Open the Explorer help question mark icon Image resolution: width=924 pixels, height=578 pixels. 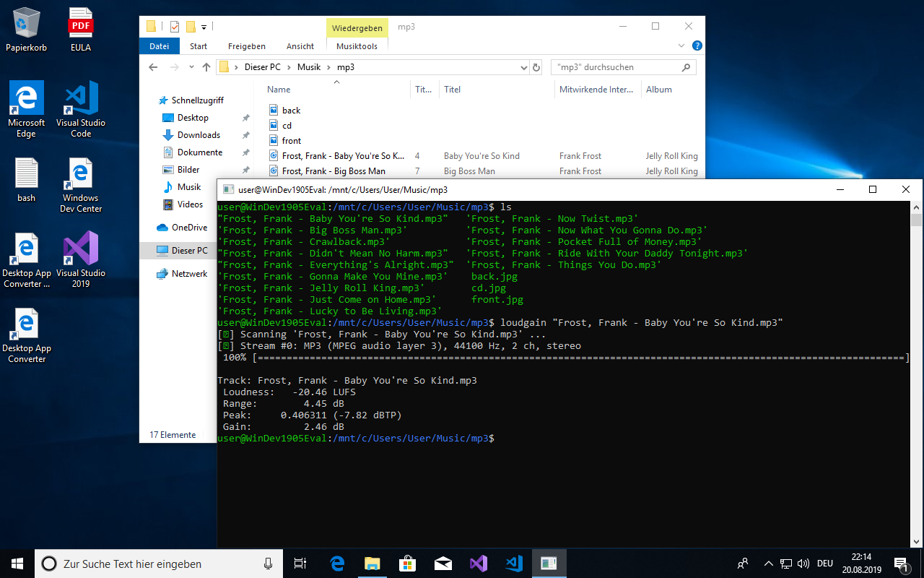click(697, 46)
